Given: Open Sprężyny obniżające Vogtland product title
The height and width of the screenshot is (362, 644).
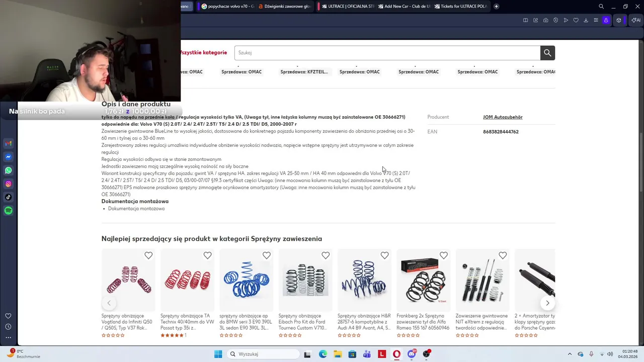Looking at the screenshot, I should [127, 322].
